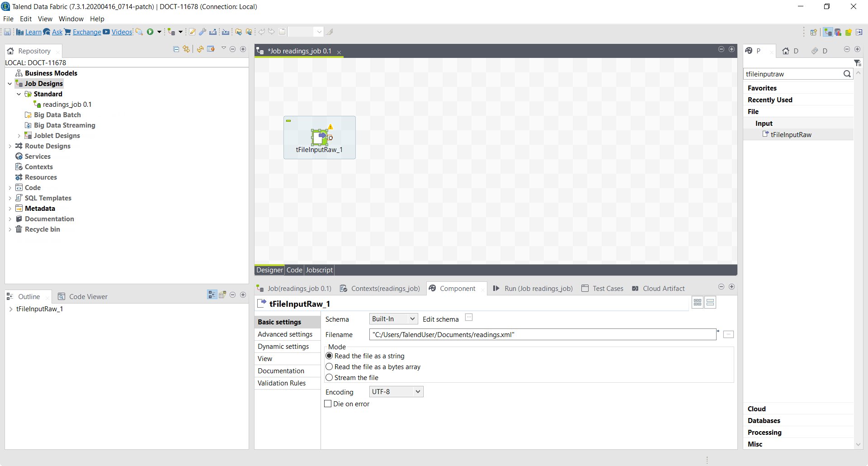Click the wrench toolbar icon
The image size is (868, 466).
click(x=203, y=32)
